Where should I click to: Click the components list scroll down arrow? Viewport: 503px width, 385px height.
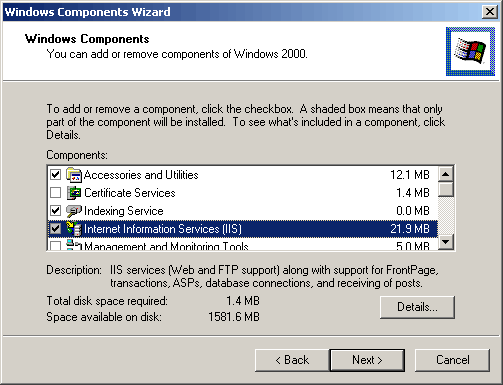(446, 242)
